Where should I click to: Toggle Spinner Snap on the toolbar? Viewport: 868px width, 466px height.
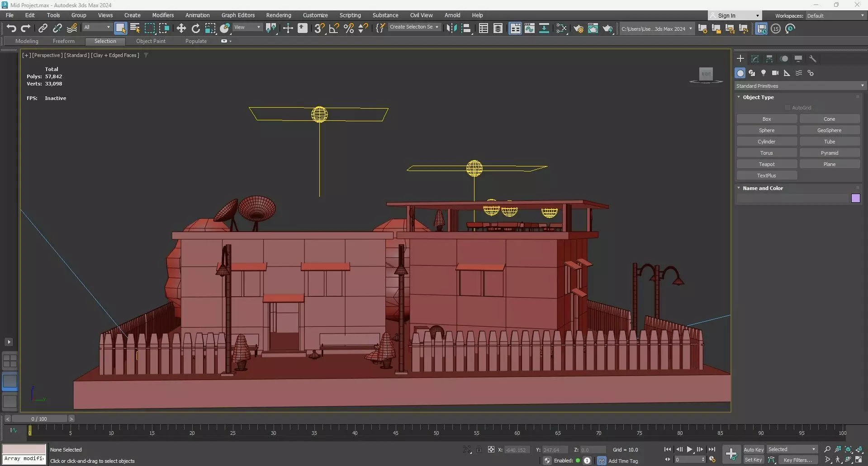click(x=363, y=29)
